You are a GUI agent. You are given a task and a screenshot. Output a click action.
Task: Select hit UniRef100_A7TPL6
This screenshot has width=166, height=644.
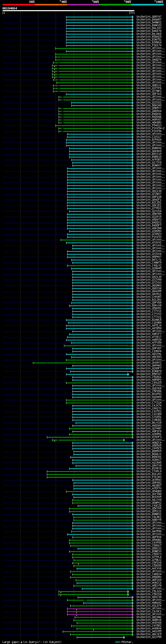coord(149,557)
